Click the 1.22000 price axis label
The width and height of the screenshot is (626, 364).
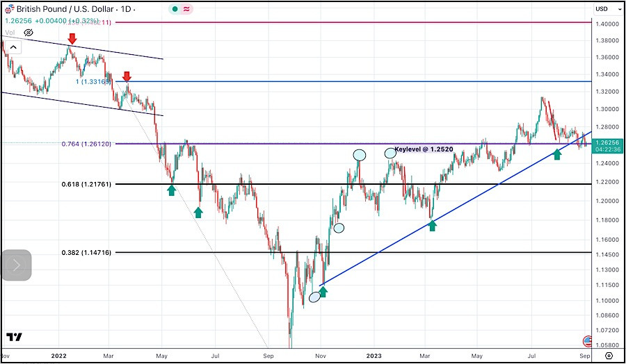coord(607,182)
